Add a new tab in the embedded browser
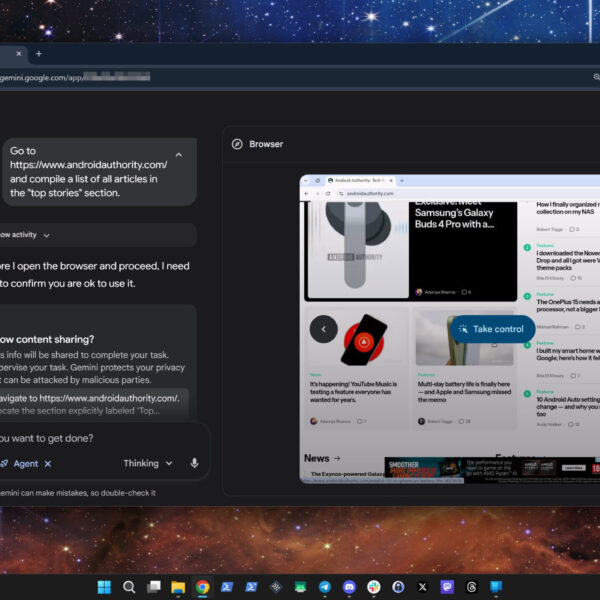600x600 pixels. tap(402, 181)
